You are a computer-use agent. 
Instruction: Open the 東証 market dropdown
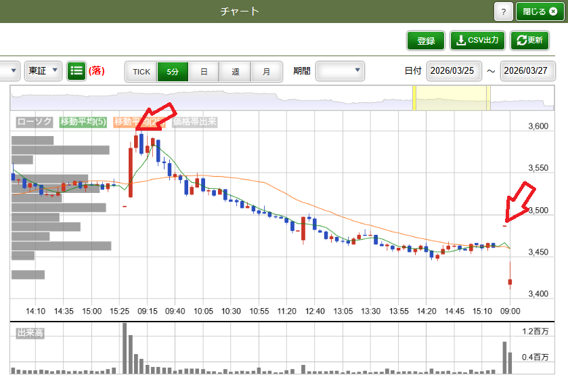pos(43,70)
